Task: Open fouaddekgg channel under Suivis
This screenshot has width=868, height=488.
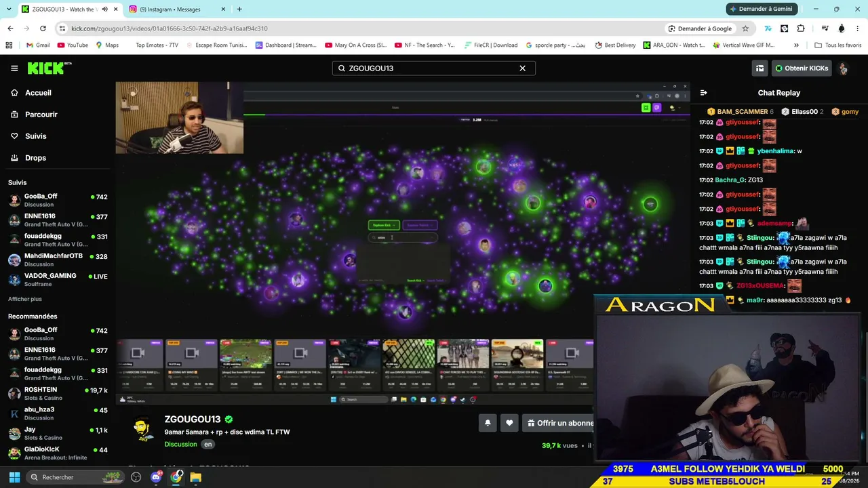Action: [58, 240]
